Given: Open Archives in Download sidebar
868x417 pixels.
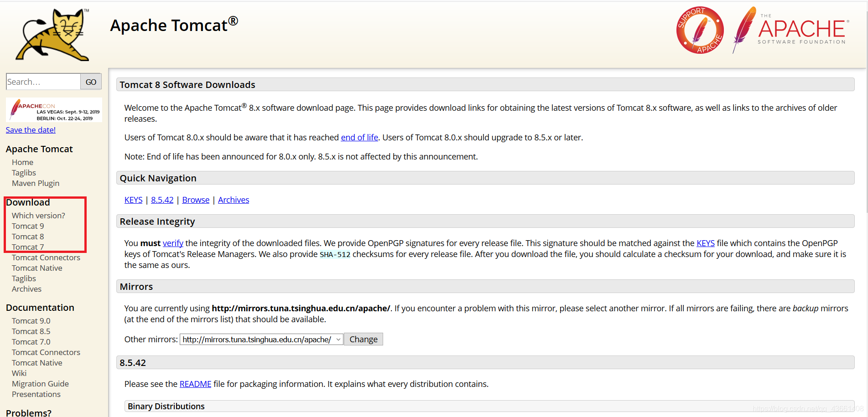Looking at the screenshot, I should point(26,289).
